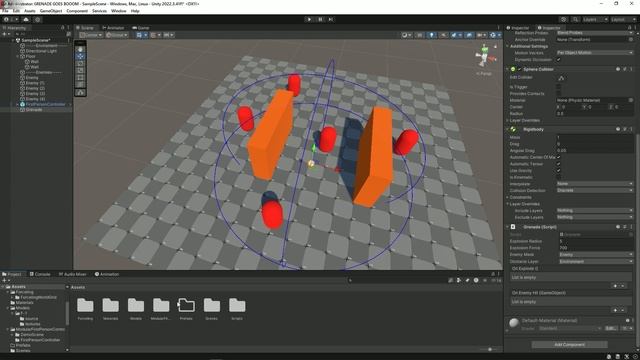This screenshot has height=360, width=640.
Task: Select the Rect tool in Scene toolbar
Action: point(80,78)
